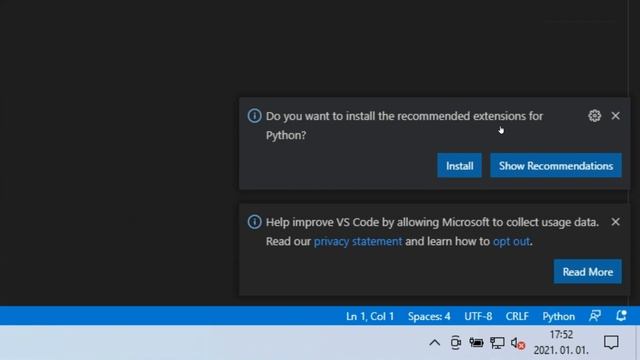Click info icon on usage data notification
Image resolution: width=640 pixels, height=360 pixels.
[254, 222]
